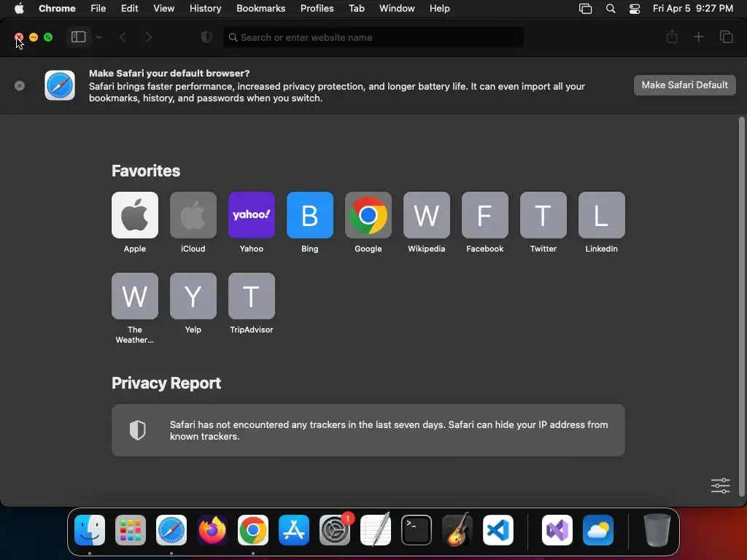
Task: Open the Help menu
Action: 439,8
